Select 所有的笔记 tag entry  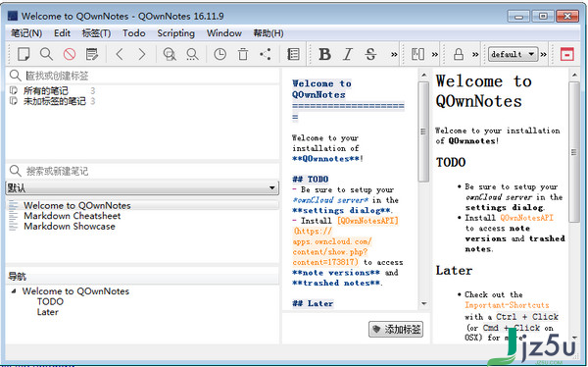point(46,90)
